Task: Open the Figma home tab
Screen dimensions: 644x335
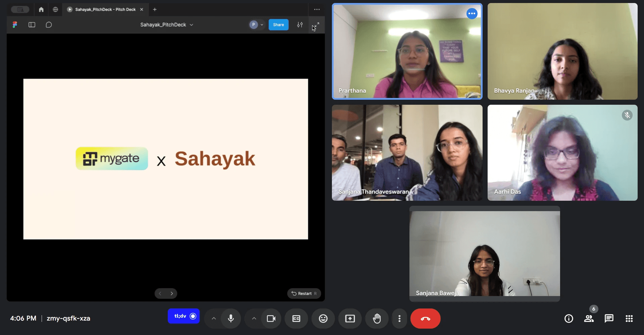Action: click(x=41, y=9)
